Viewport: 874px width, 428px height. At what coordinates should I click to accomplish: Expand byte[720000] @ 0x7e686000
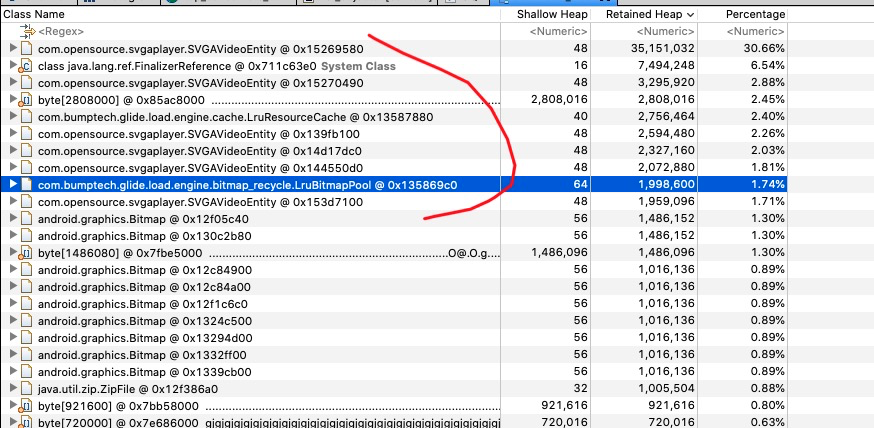[x=14, y=423]
